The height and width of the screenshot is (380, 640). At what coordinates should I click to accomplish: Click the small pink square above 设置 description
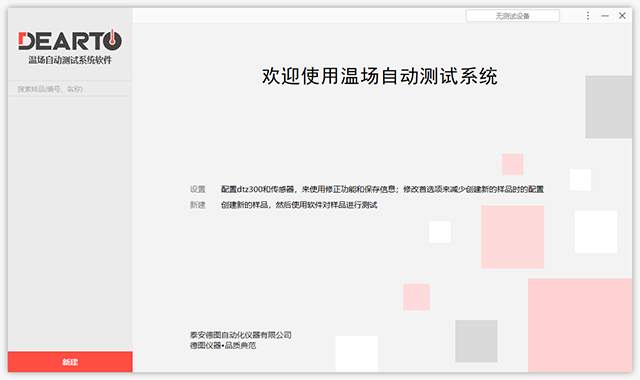(x=513, y=164)
